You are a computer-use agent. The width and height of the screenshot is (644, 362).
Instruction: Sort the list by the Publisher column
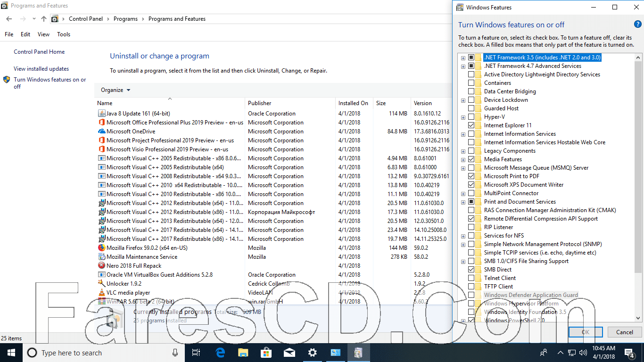click(290, 103)
